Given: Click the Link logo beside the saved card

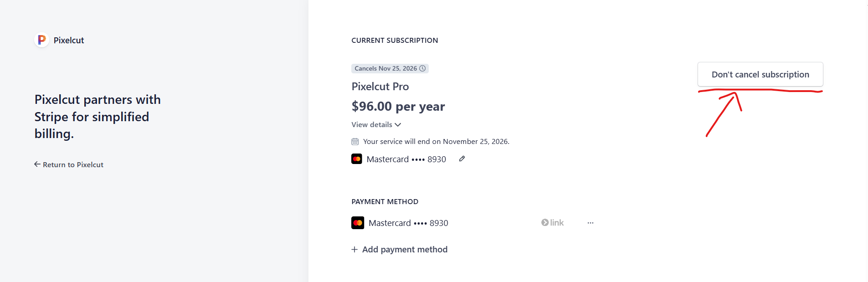Looking at the screenshot, I should coord(552,223).
